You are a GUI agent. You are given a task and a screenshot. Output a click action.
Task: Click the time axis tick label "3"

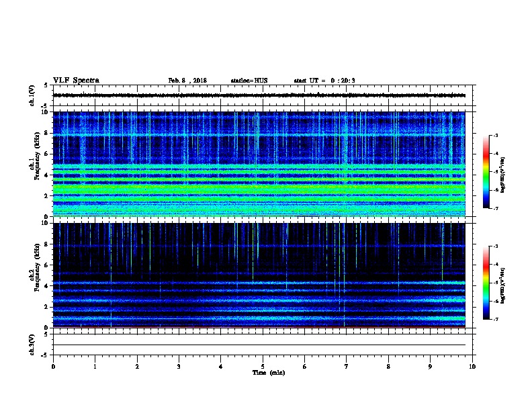[x=179, y=367]
